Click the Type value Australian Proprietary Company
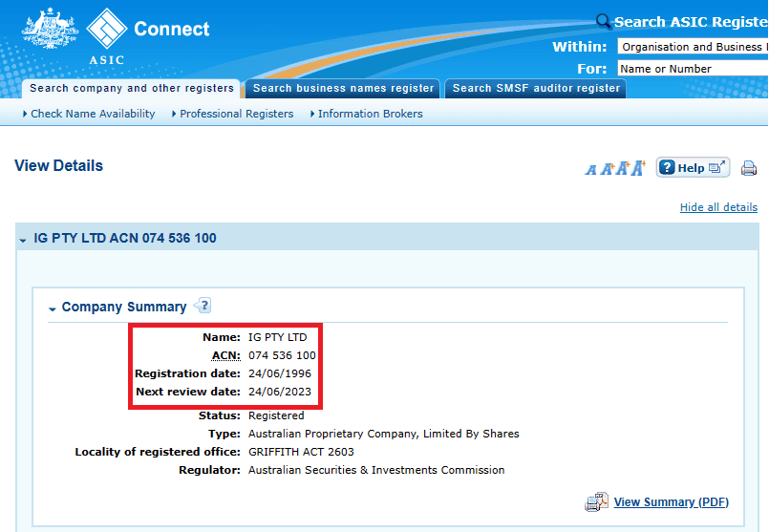769x532 pixels. click(x=383, y=434)
